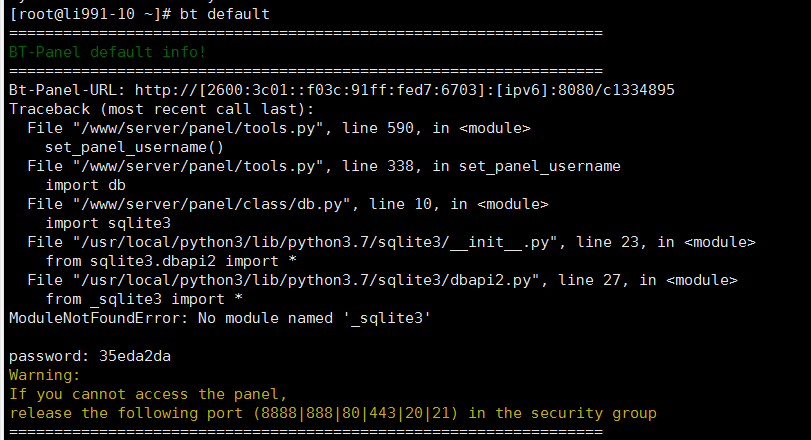Click the ModuleNotFoundError message line

pos(220,318)
